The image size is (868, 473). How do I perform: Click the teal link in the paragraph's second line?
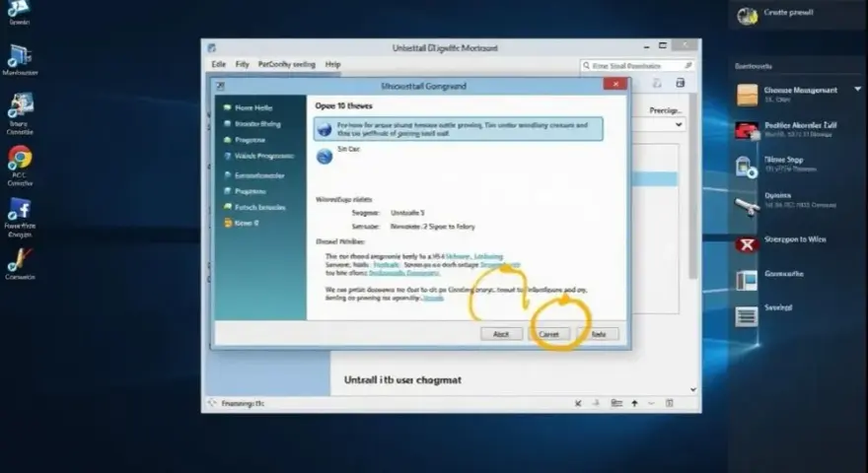click(387, 265)
